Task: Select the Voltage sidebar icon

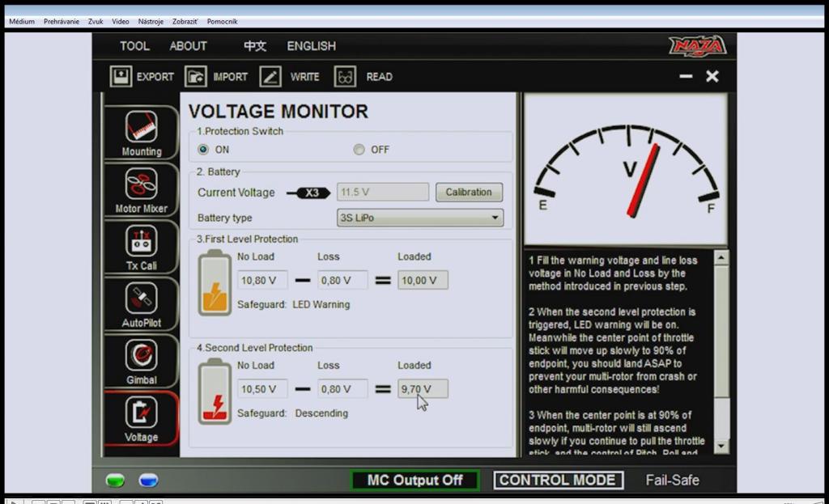Action: (141, 413)
